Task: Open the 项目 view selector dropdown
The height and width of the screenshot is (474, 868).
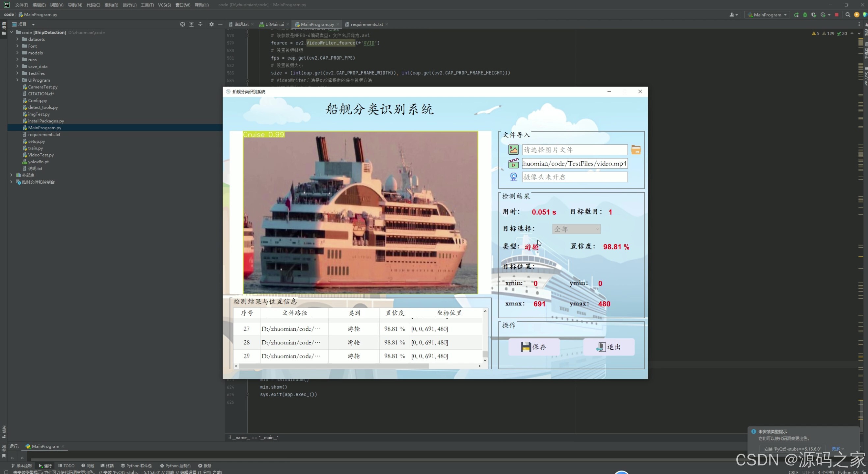Action: coord(23,24)
